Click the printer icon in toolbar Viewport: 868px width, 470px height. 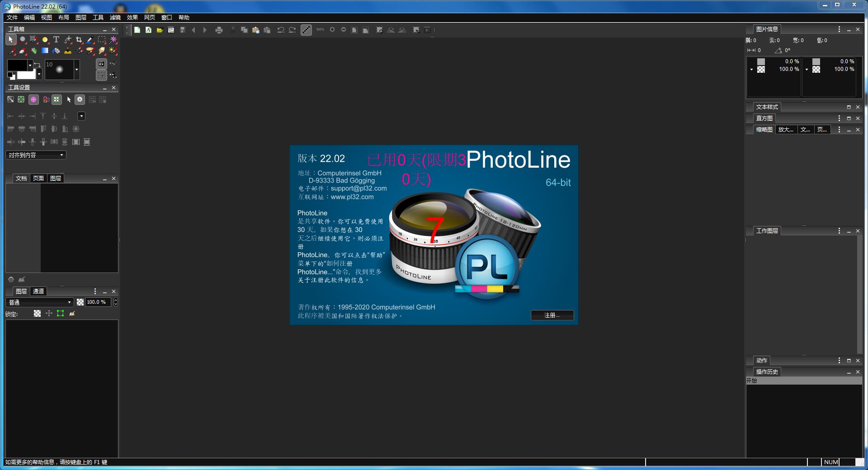point(219,30)
